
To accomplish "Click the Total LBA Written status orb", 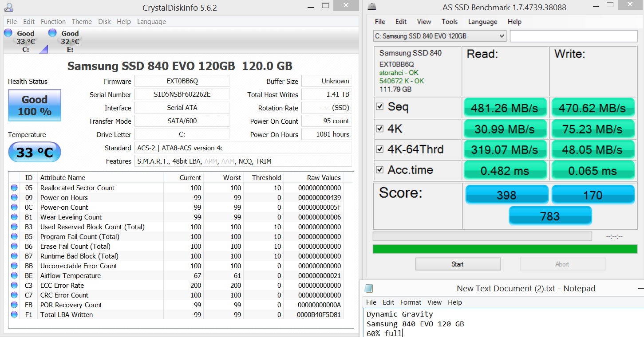I will tap(14, 315).
